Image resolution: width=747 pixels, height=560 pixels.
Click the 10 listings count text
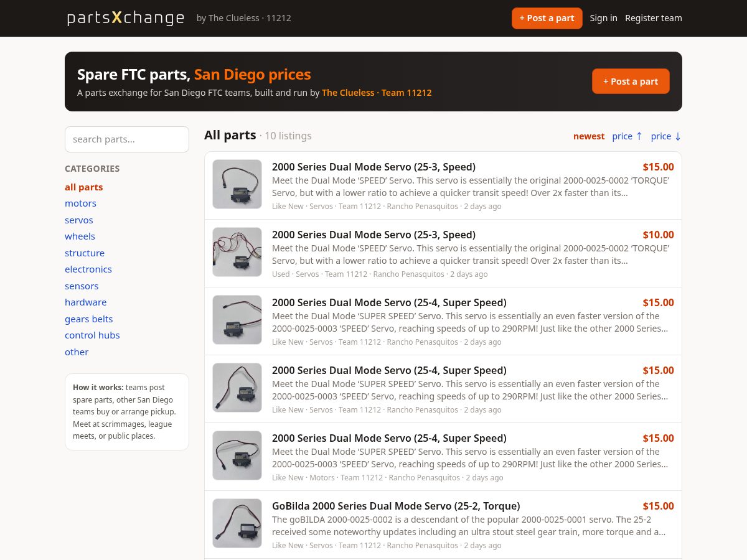click(x=288, y=136)
